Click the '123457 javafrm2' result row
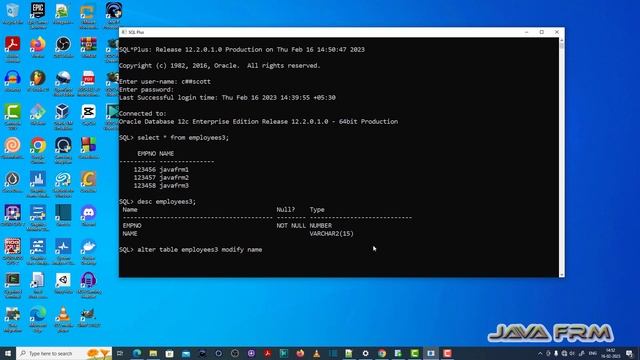The height and width of the screenshot is (360, 640). (x=161, y=178)
